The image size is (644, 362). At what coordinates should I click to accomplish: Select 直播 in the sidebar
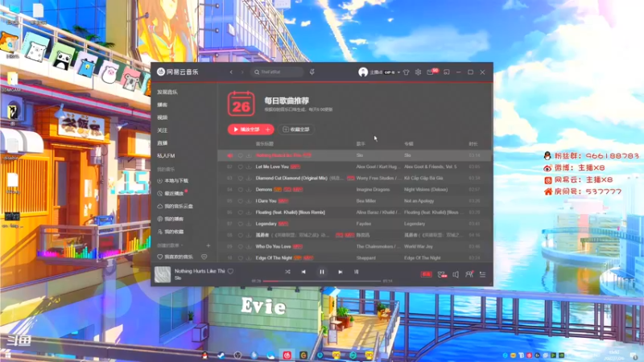coord(163,143)
